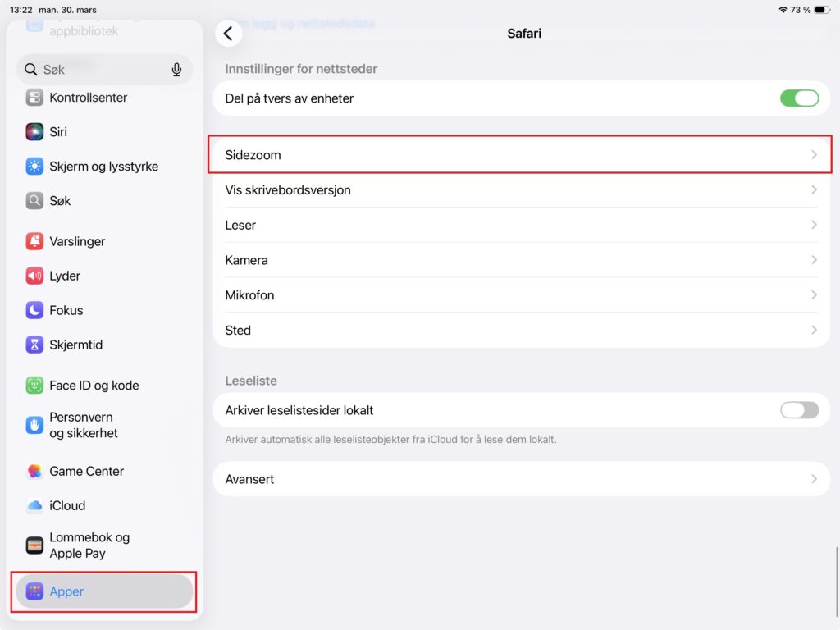
Task: Disable Del på tvers av enheter switch
Action: coord(799,98)
